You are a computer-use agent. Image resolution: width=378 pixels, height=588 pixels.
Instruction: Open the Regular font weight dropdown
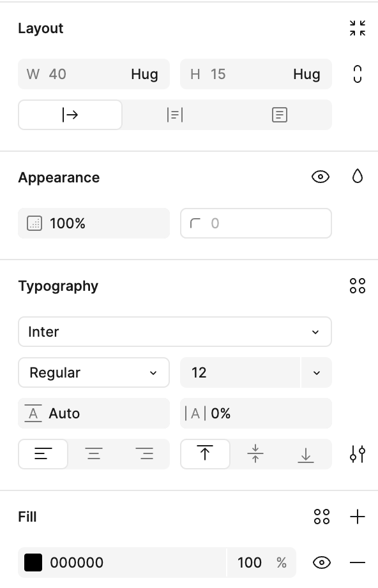(x=94, y=372)
